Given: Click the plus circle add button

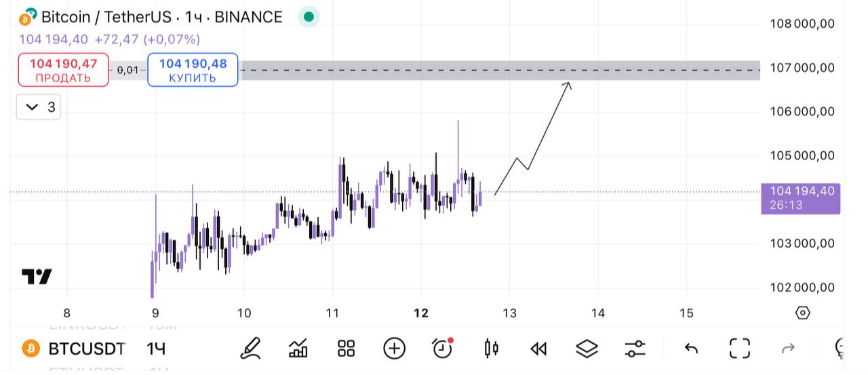Looking at the screenshot, I should tap(394, 349).
